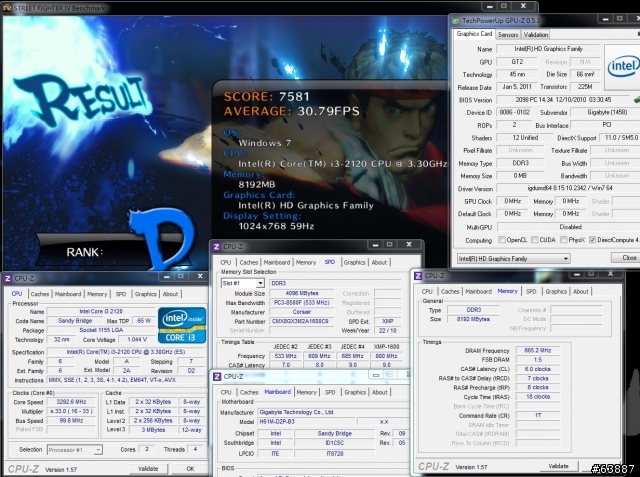Click the Part Number "CMX8GX3M2A1600C9"
This screenshot has width=640, height=477.
[x=301, y=321]
